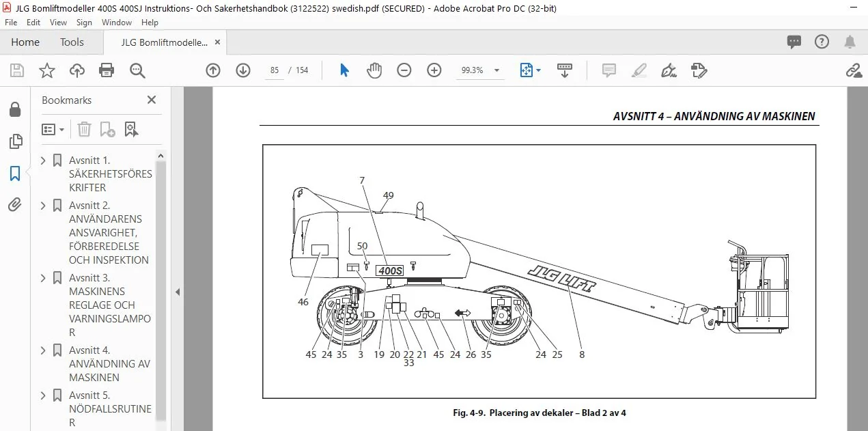Expand the Avsnitt 2 bookmark

tap(44, 206)
